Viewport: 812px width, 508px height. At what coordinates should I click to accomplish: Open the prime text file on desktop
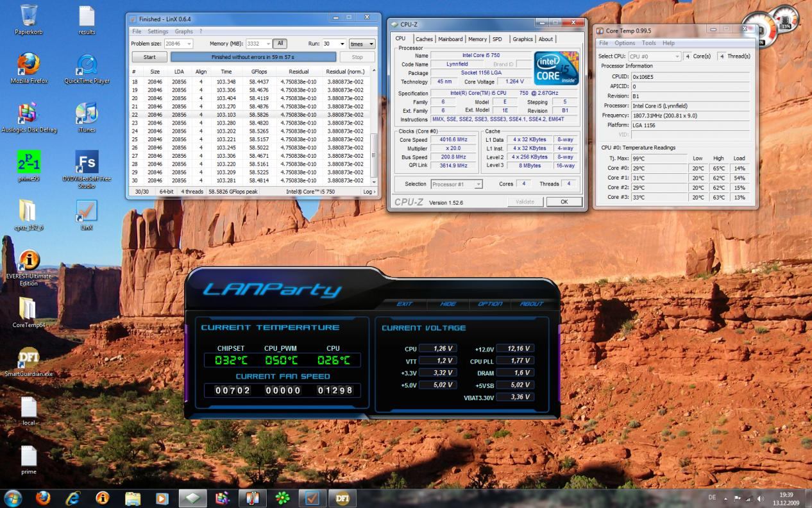tap(29, 459)
